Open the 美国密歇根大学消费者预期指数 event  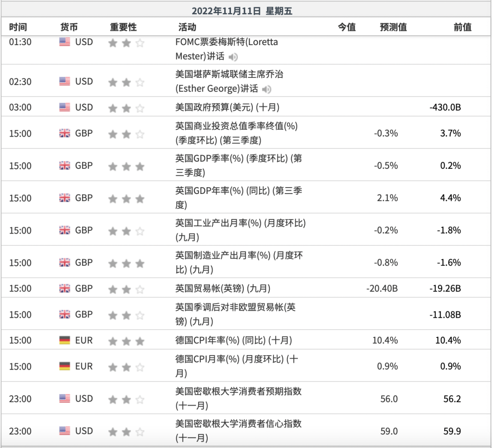coord(238,398)
